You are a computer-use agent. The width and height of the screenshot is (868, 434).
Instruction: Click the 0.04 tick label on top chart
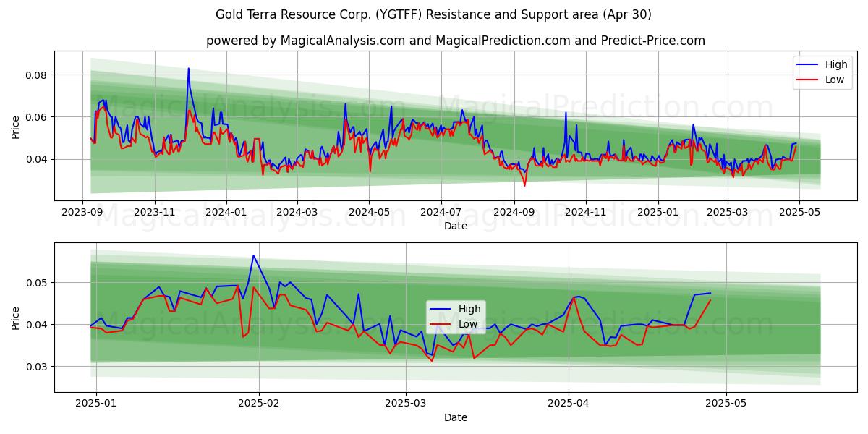click(x=38, y=159)
